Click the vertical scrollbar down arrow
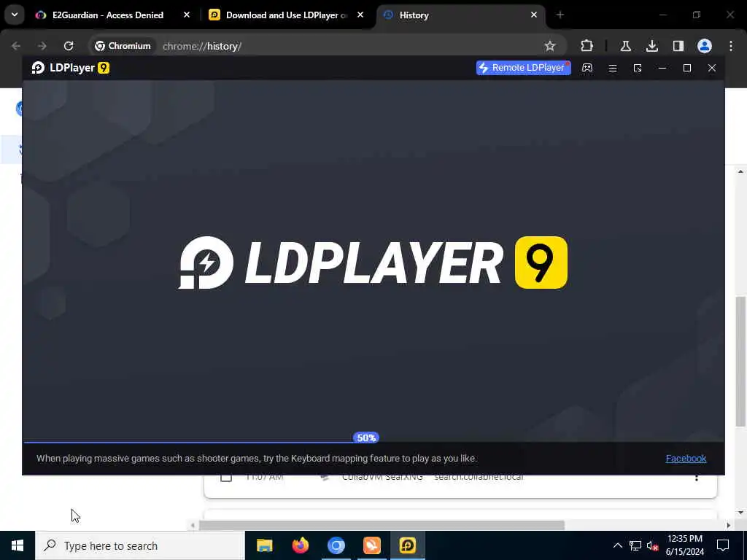This screenshot has width=747, height=560. pos(740,513)
